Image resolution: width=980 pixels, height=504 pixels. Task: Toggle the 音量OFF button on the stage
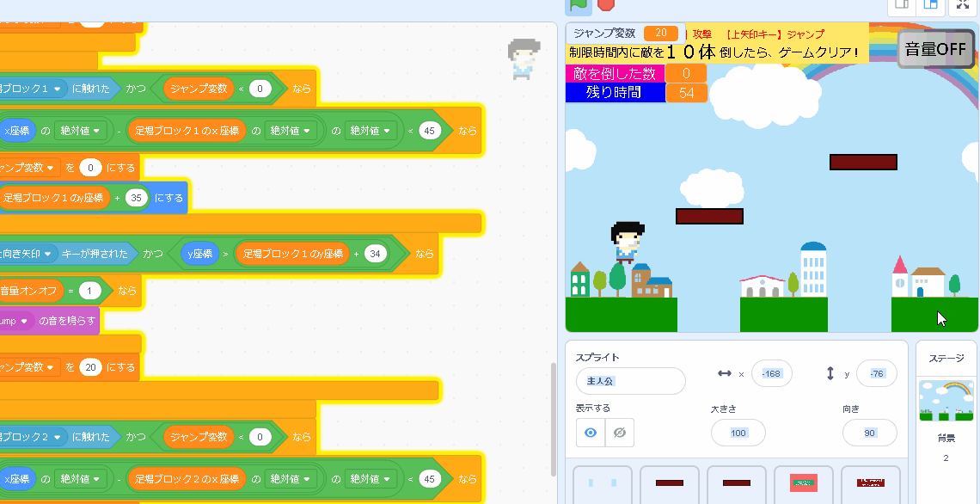934,49
